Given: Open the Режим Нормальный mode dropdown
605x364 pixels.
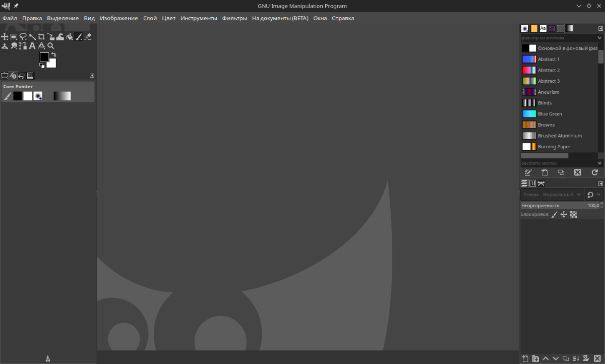Looking at the screenshot, I should click(x=552, y=194).
